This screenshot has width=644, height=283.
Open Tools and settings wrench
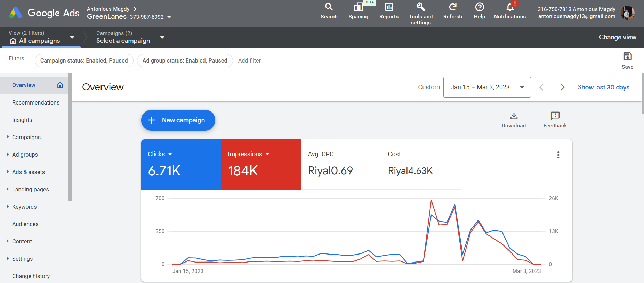[421, 7]
